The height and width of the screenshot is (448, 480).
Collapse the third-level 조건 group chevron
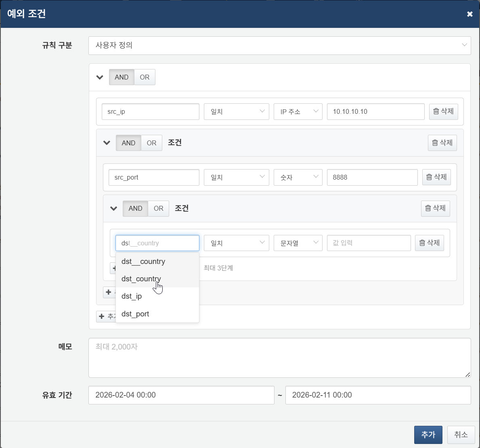pyautogui.click(x=113, y=209)
